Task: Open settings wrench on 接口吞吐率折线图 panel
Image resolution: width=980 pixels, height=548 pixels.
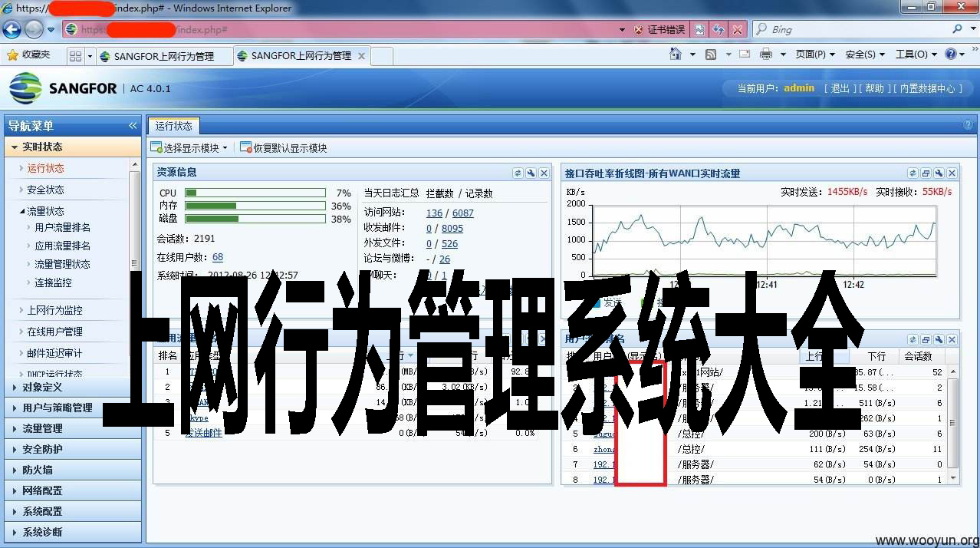Action: click(x=937, y=173)
